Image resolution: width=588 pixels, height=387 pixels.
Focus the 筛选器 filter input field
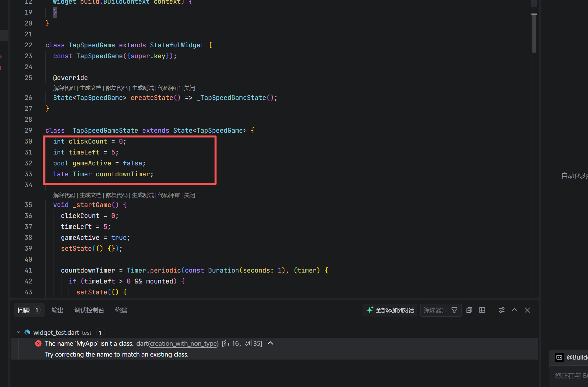pyautogui.click(x=435, y=310)
